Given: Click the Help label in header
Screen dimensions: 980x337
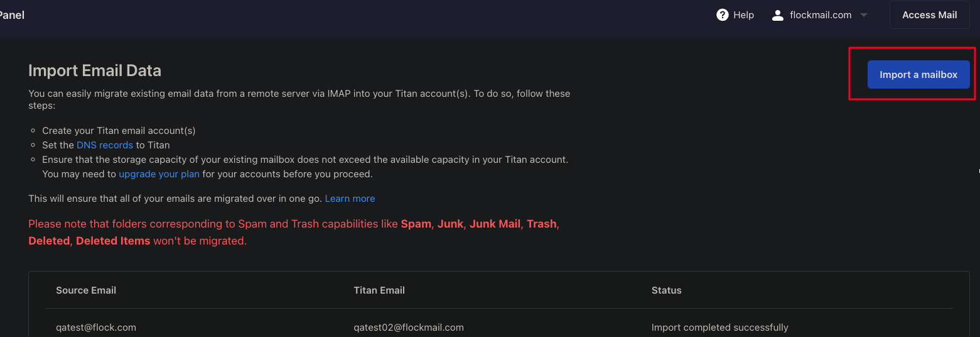Looking at the screenshot, I should 743,15.
